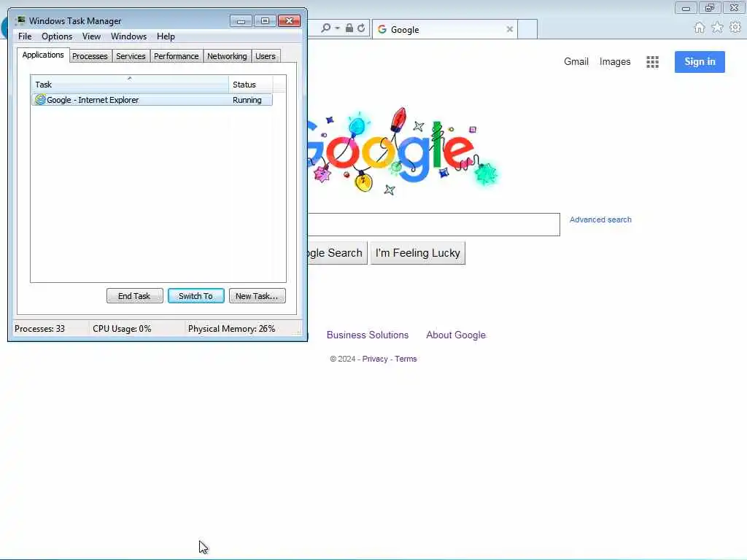Click the CPU Usage: 0% status entry
The height and width of the screenshot is (560, 747).
click(122, 329)
